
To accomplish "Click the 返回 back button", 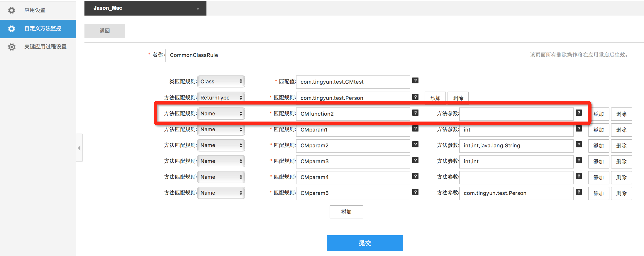I will coord(105,31).
